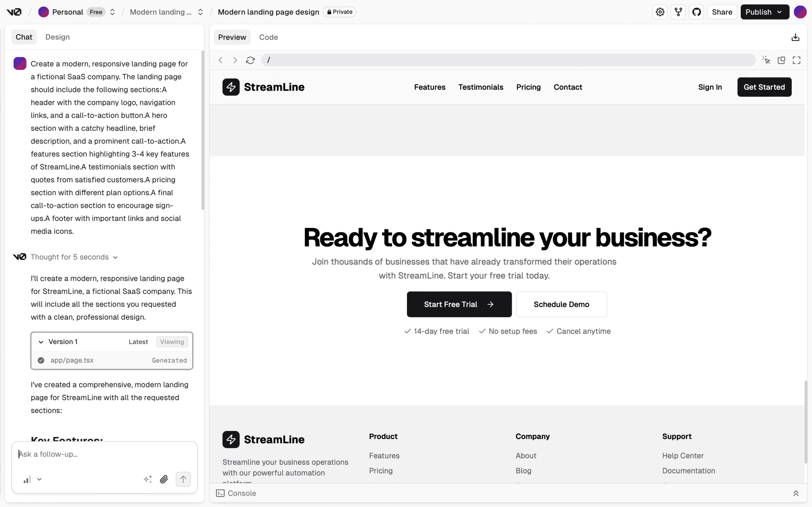The image size is (812, 507).
Task: Open preview in new tab icon
Action: point(781,60)
